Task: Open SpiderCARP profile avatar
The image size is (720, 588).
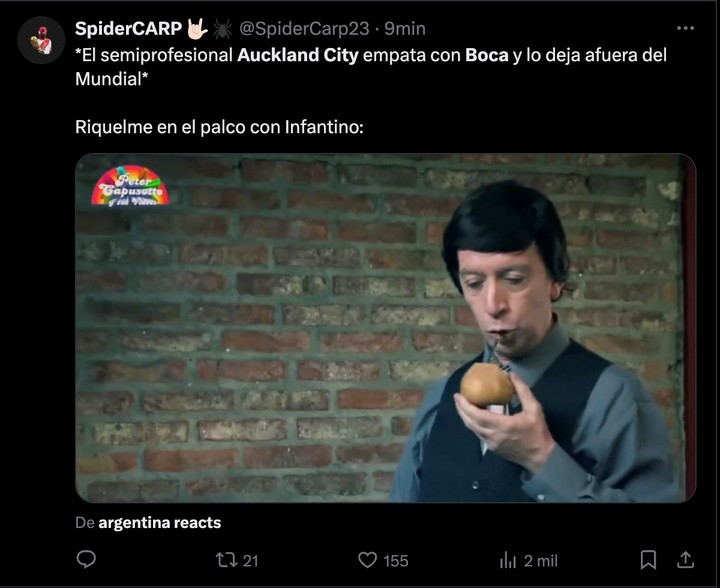Action: click(x=41, y=40)
